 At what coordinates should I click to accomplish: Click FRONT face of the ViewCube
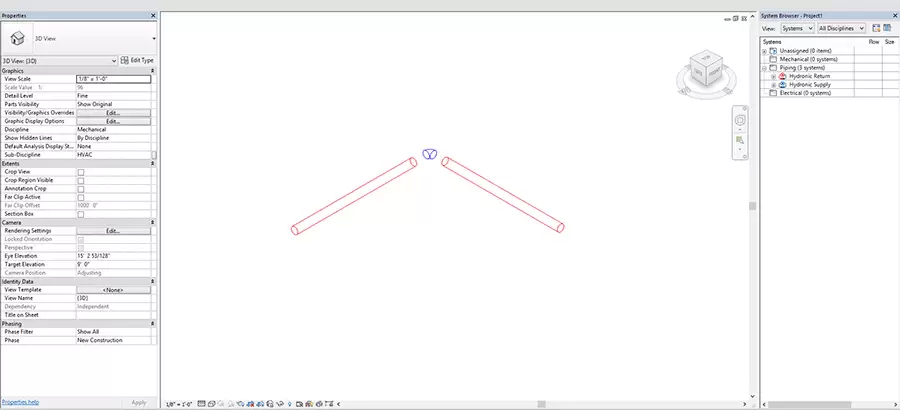tap(713, 74)
